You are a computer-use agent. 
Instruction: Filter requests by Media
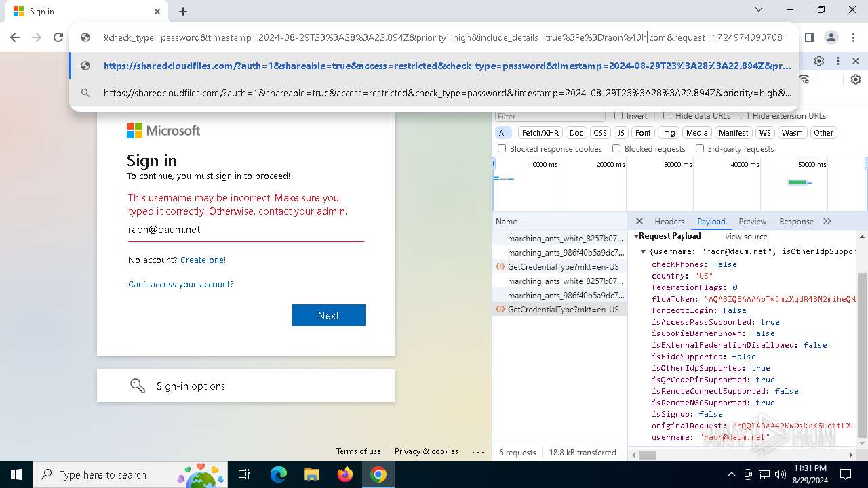696,133
